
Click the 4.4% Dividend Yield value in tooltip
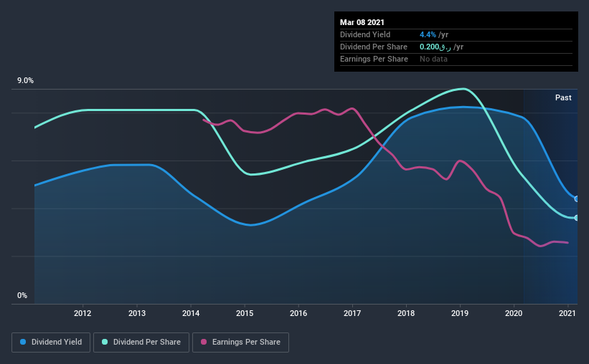tap(428, 34)
